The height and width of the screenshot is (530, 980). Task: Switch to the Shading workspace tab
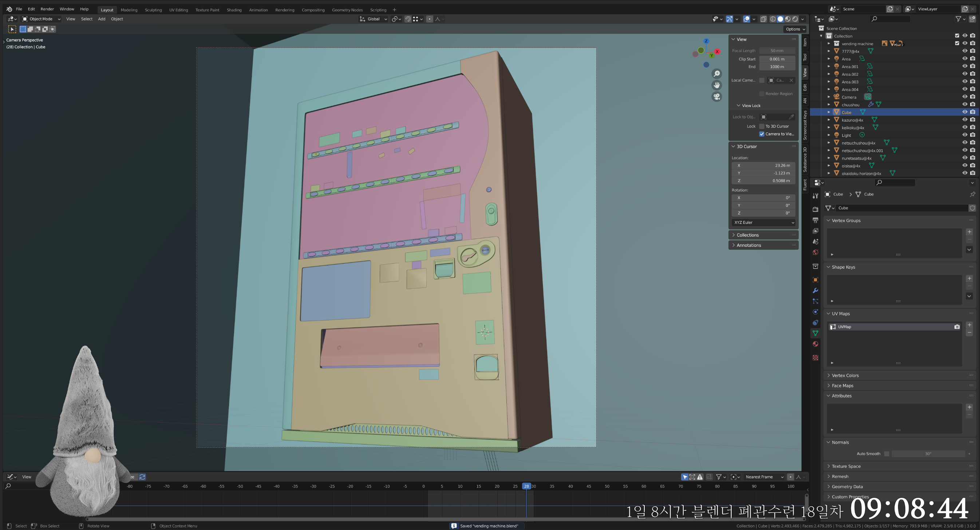pos(234,10)
